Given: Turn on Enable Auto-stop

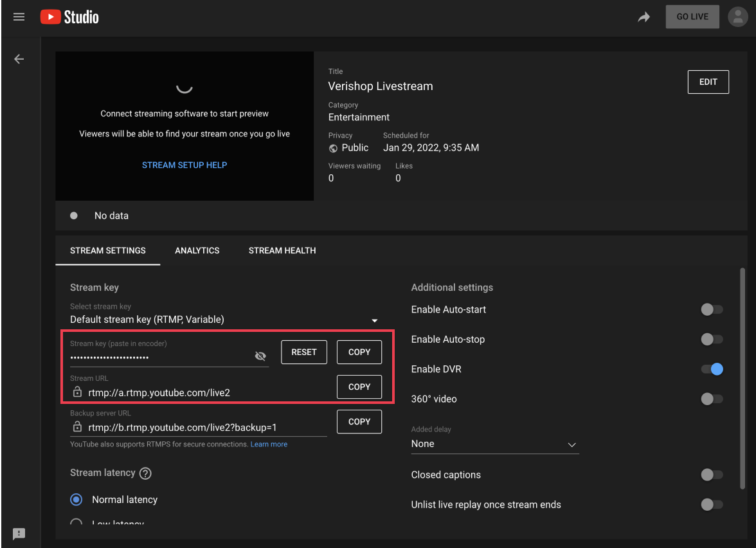Looking at the screenshot, I should [712, 339].
